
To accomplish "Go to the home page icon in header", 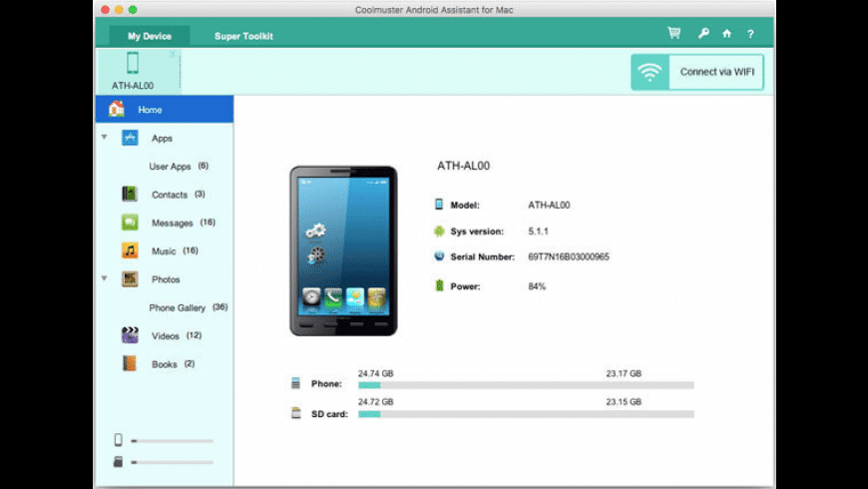I will [727, 34].
